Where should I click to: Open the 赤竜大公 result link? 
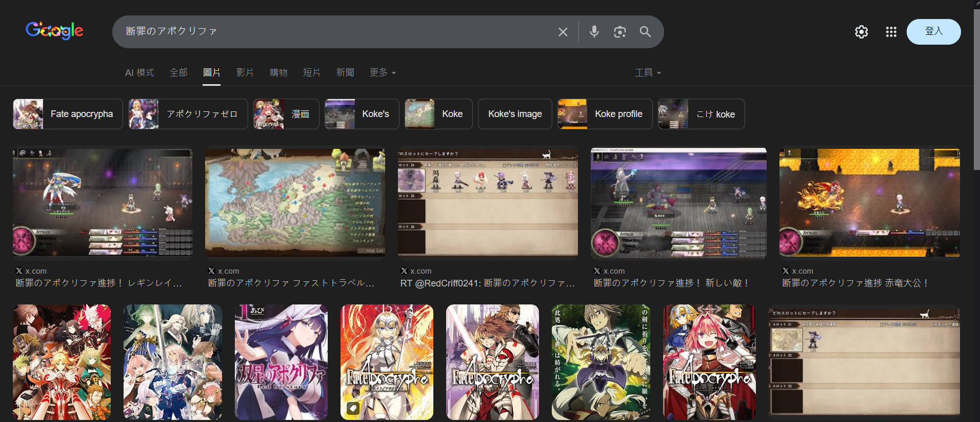(855, 283)
